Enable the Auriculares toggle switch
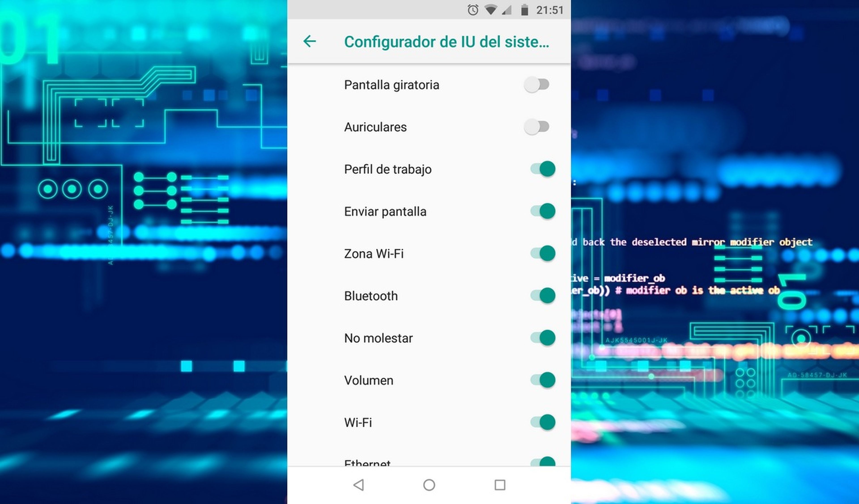 tap(536, 127)
